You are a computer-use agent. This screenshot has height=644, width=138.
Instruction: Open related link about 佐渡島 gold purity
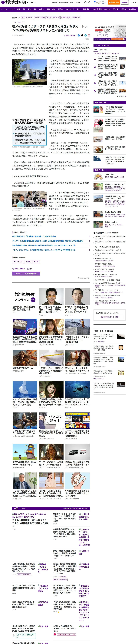(x=34, y=236)
